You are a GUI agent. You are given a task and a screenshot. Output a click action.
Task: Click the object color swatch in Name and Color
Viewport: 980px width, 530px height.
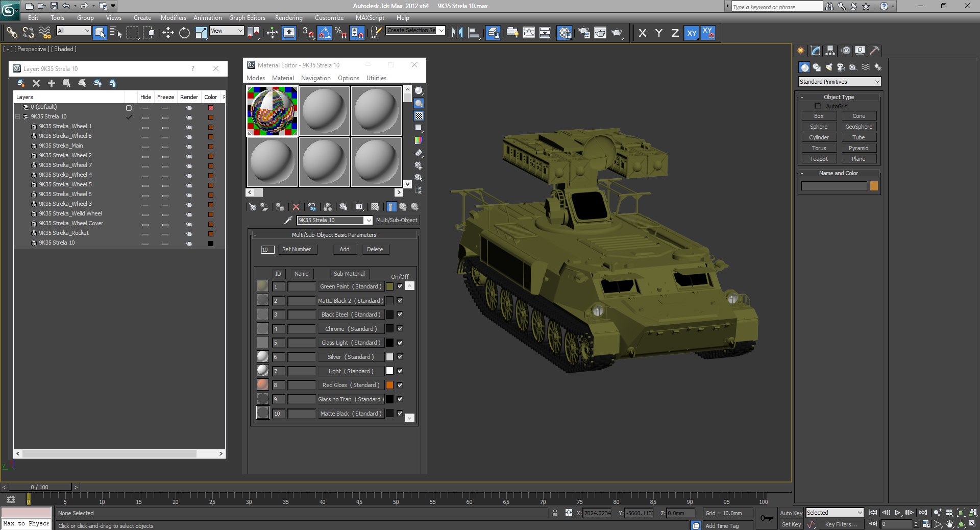coord(874,186)
